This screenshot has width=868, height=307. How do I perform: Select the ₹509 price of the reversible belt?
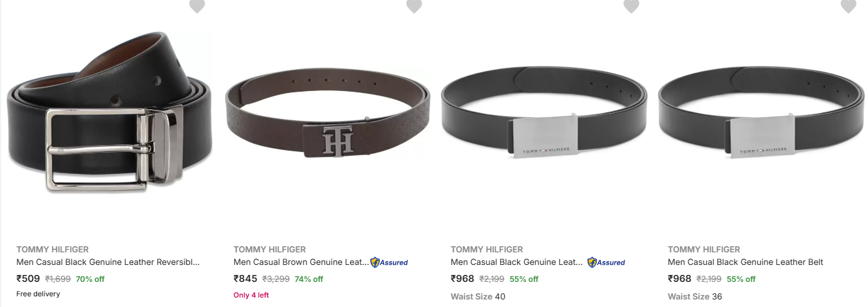pyautogui.click(x=28, y=279)
